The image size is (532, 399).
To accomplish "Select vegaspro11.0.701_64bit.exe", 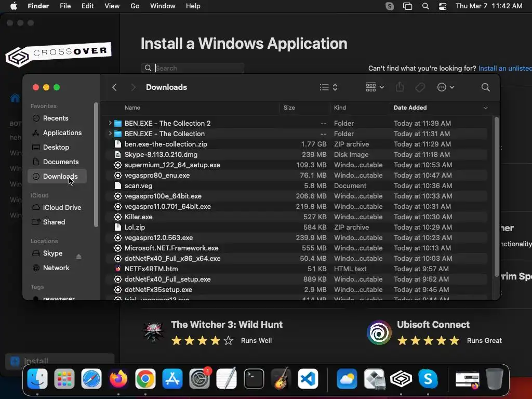I will pos(297,206).
